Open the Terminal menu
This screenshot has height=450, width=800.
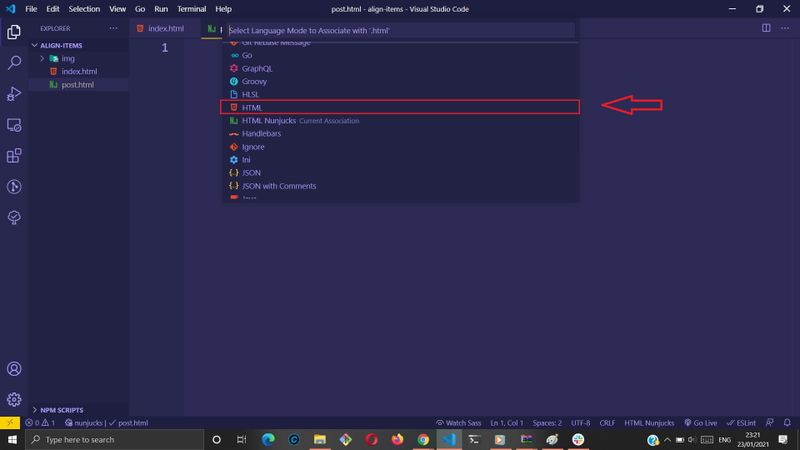point(191,9)
